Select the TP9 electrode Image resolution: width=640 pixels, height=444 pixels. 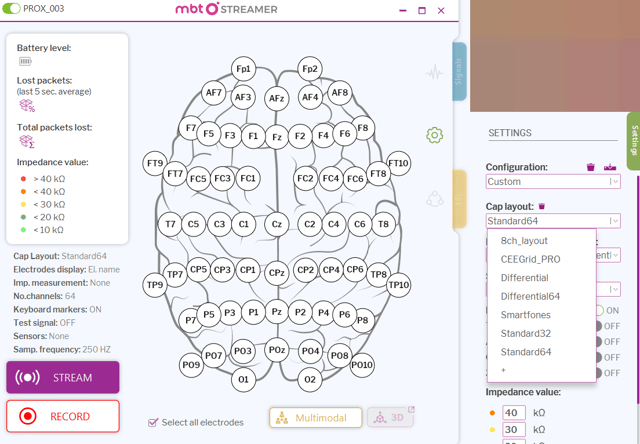(x=155, y=285)
